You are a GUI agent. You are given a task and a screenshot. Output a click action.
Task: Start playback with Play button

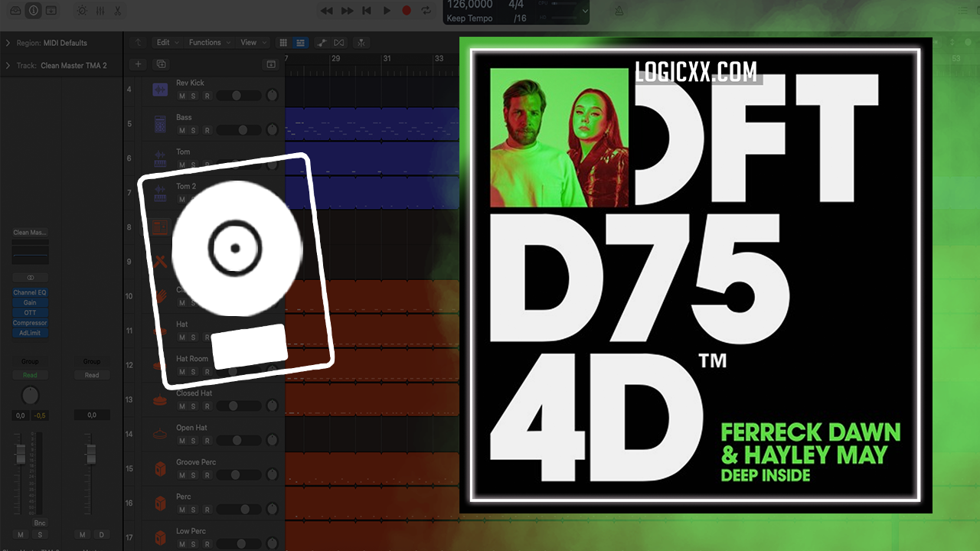pos(387,11)
